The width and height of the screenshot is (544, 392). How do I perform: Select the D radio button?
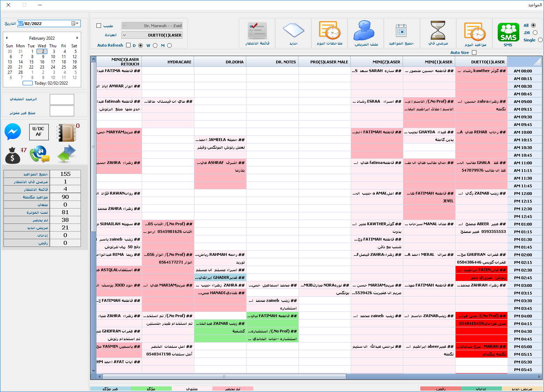141,45
